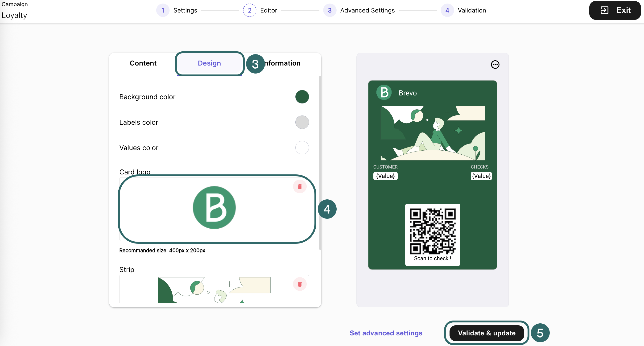Image resolution: width=644 pixels, height=346 pixels.
Task: Click Set advanced settings link
Action: point(386,333)
